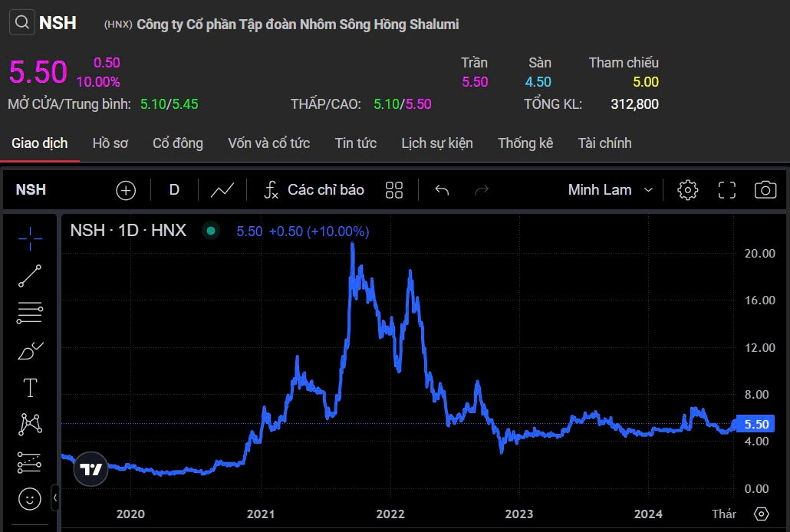Undo the last chart action

click(x=442, y=190)
